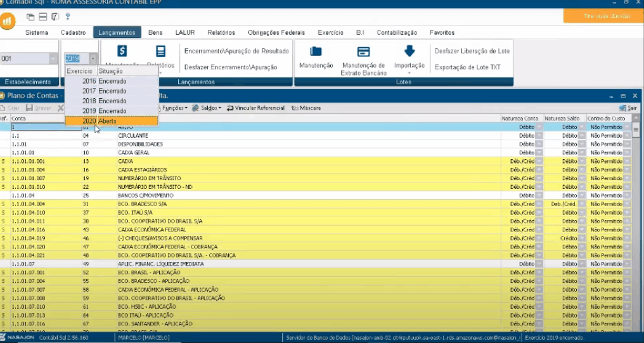Open Lotes Manutenção folder icon
The width and height of the screenshot is (644, 343).
click(x=316, y=51)
